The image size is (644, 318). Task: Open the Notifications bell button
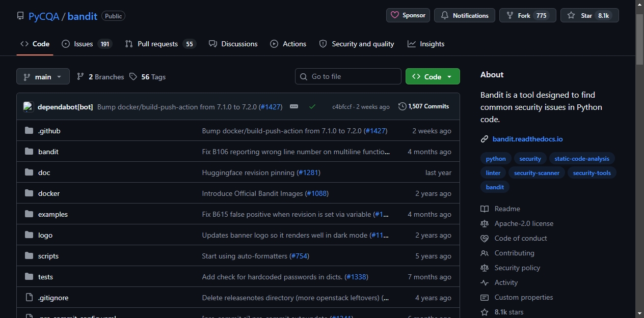[x=465, y=15]
